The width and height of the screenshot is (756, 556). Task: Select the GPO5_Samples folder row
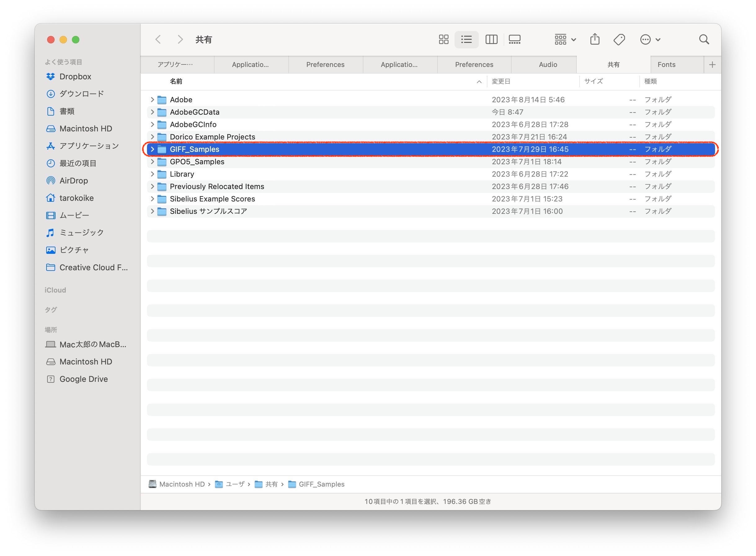click(431, 162)
